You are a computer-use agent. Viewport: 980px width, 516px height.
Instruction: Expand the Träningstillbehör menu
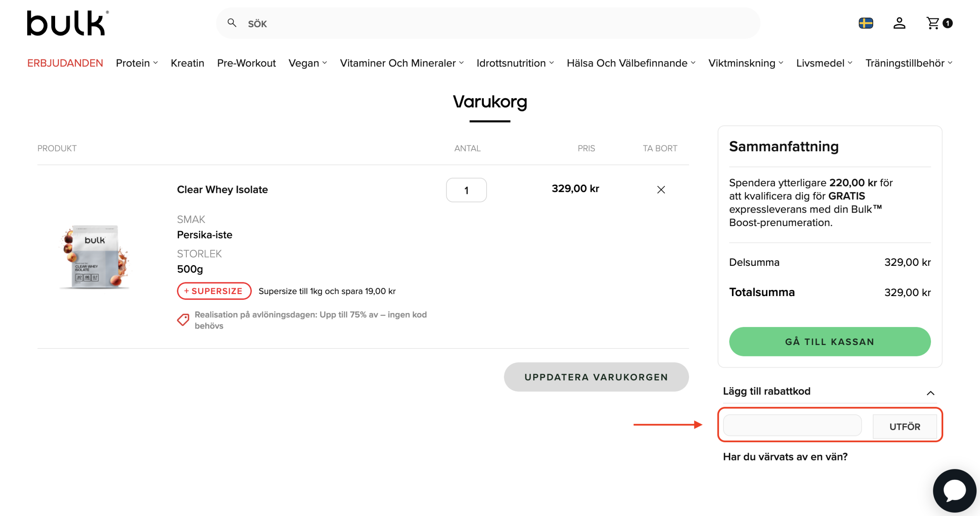point(909,63)
